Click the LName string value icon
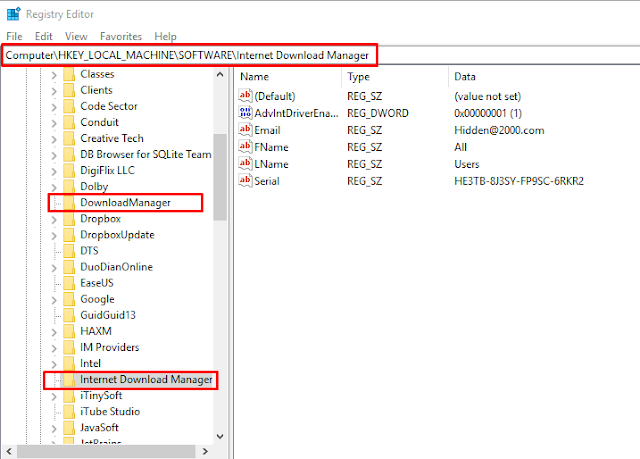640x459 pixels. coord(245,164)
